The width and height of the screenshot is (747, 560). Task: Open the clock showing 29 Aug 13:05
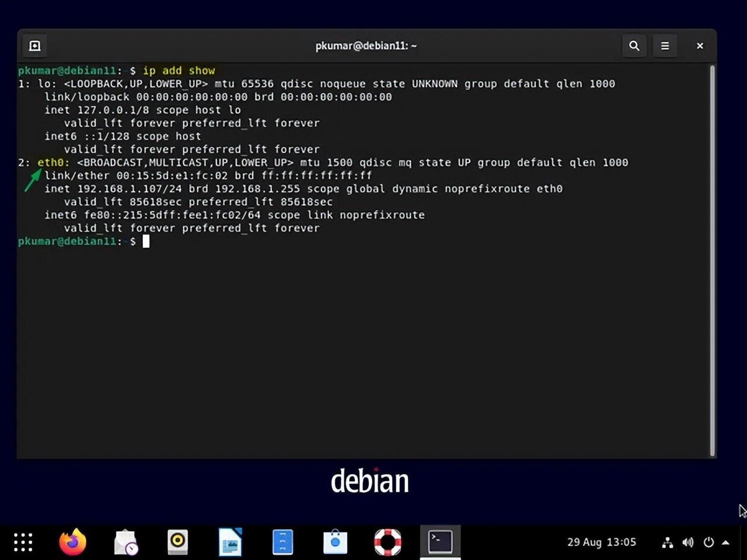tap(601, 542)
